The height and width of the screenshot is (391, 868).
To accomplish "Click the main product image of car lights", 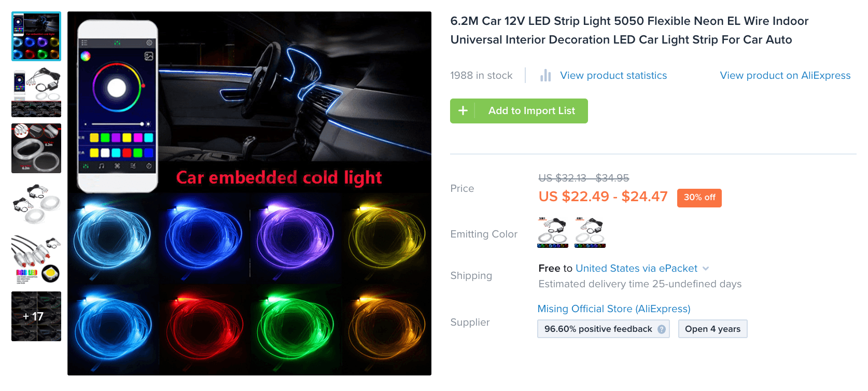I will (x=249, y=193).
